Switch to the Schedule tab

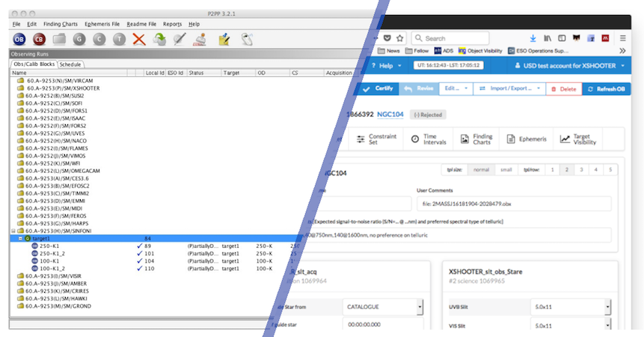click(71, 64)
